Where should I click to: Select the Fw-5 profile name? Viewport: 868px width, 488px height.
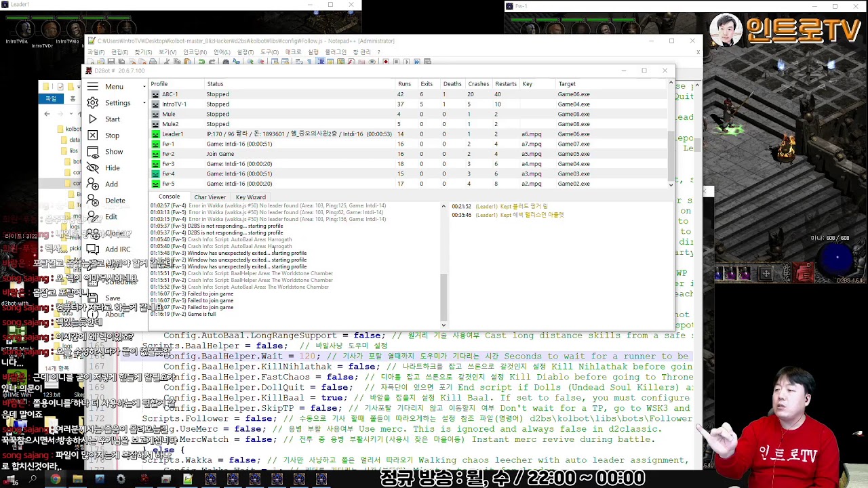click(x=168, y=184)
